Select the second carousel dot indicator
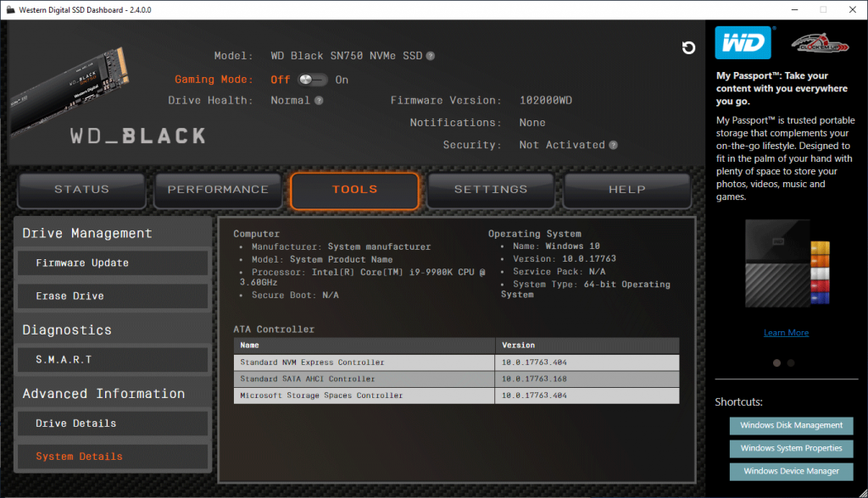 coord(791,362)
